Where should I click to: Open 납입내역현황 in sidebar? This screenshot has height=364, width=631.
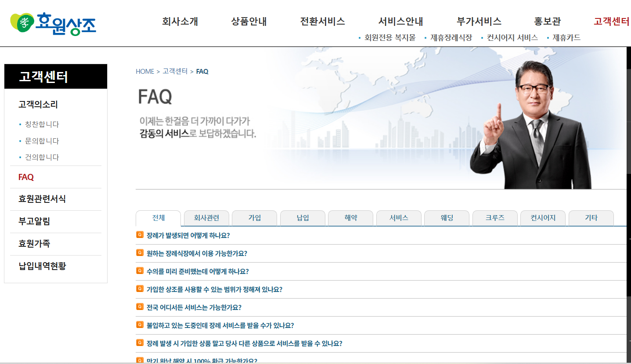pos(42,266)
